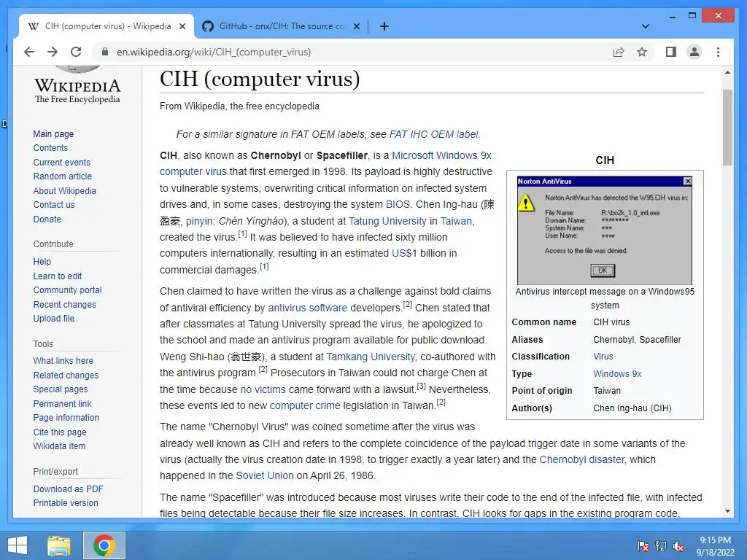Follow the antivirus software link

[308, 308]
